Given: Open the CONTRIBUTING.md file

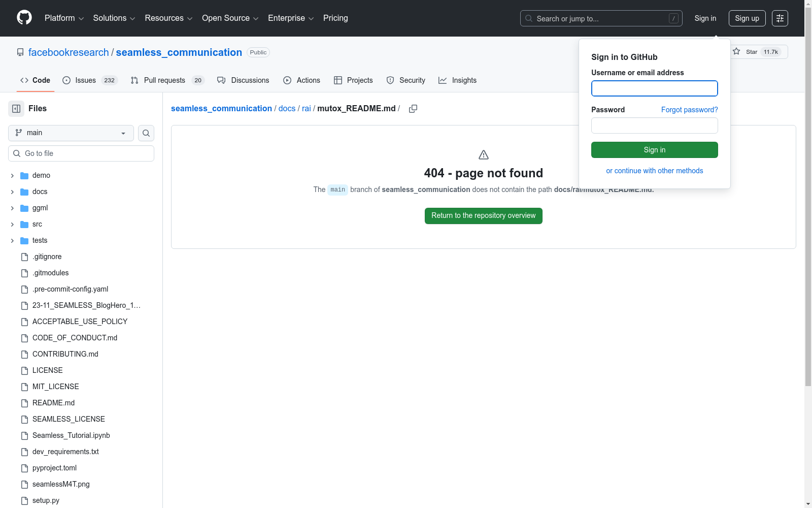Looking at the screenshot, I should pos(65,355).
